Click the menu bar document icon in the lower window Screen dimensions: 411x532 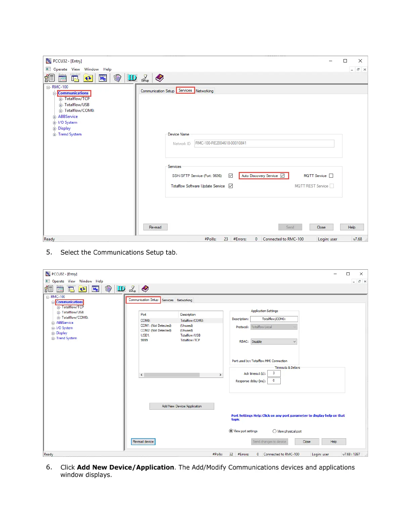(x=47, y=281)
